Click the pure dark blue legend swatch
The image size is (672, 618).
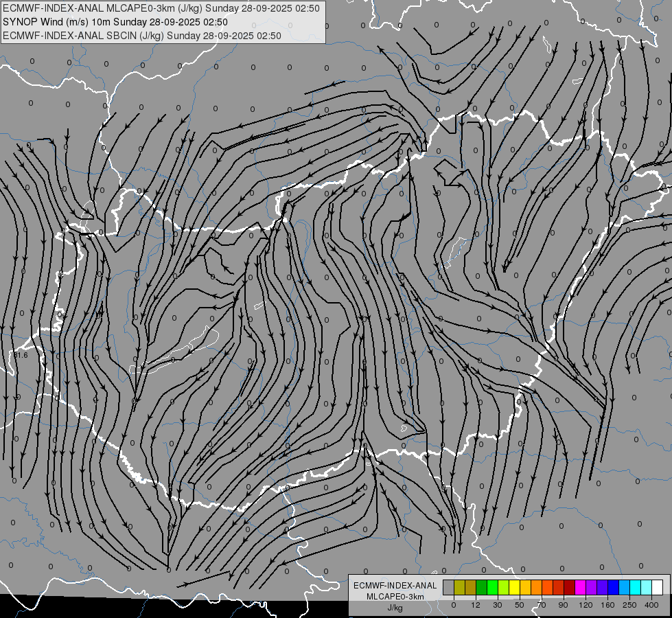tap(614, 587)
